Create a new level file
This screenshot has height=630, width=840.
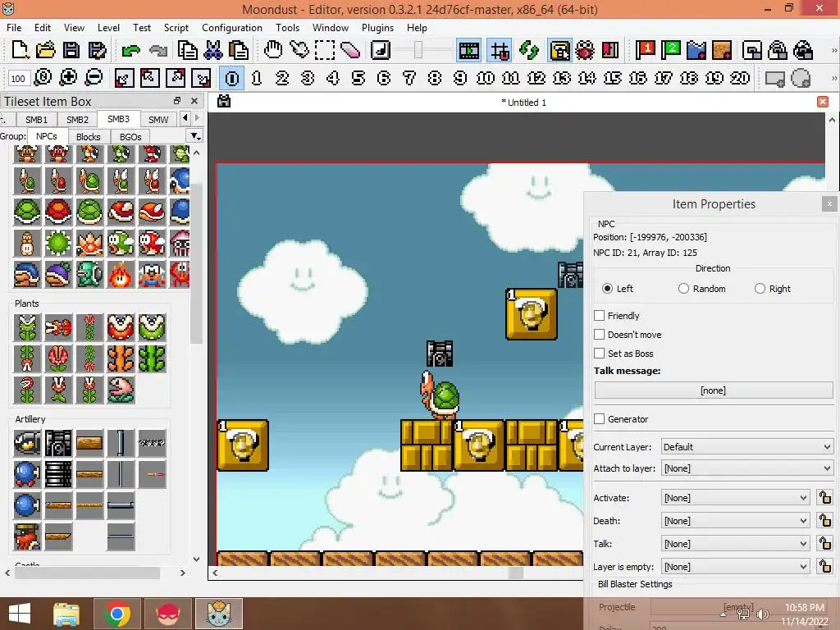coord(20,50)
